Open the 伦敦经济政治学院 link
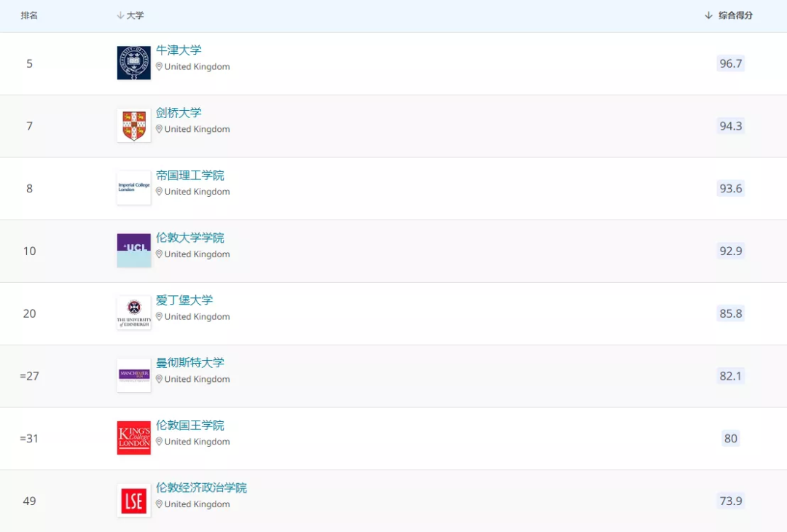This screenshot has width=787, height=532. pos(201,488)
